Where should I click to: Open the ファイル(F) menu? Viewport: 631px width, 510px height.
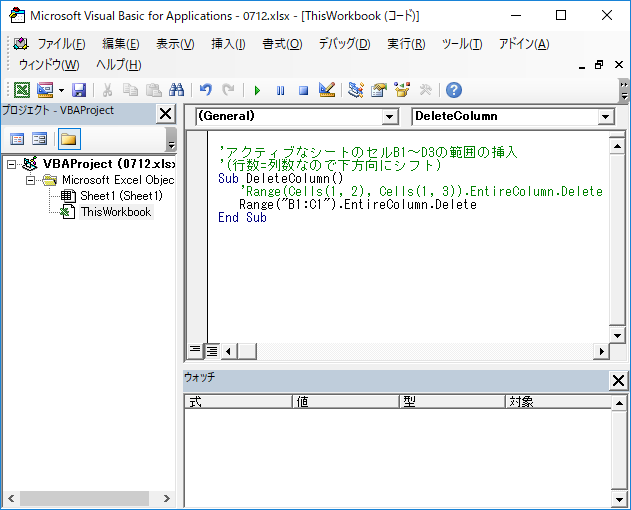pyautogui.click(x=62, y=43)
